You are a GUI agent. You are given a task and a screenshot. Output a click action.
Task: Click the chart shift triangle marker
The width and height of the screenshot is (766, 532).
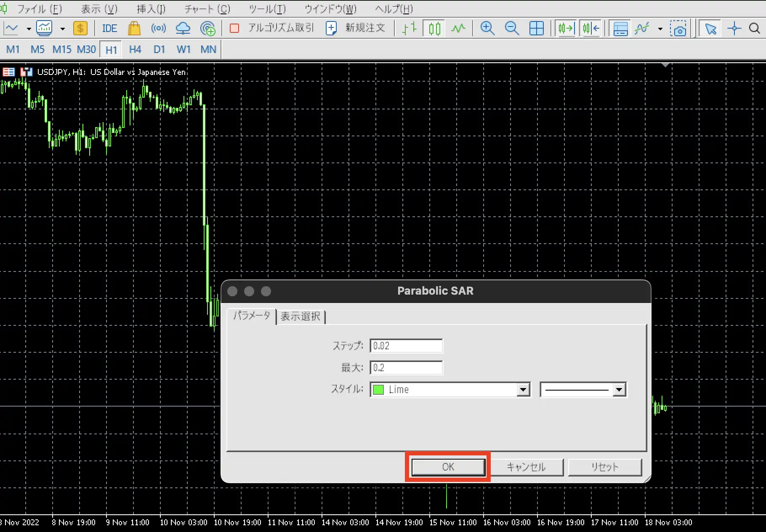pos(665,65)
